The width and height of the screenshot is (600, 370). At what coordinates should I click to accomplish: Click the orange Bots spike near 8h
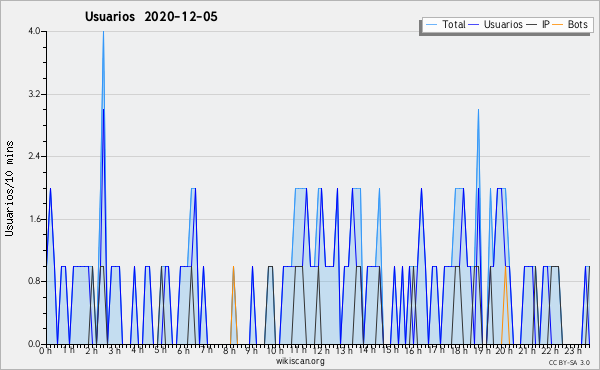click(x=233, y=305)
